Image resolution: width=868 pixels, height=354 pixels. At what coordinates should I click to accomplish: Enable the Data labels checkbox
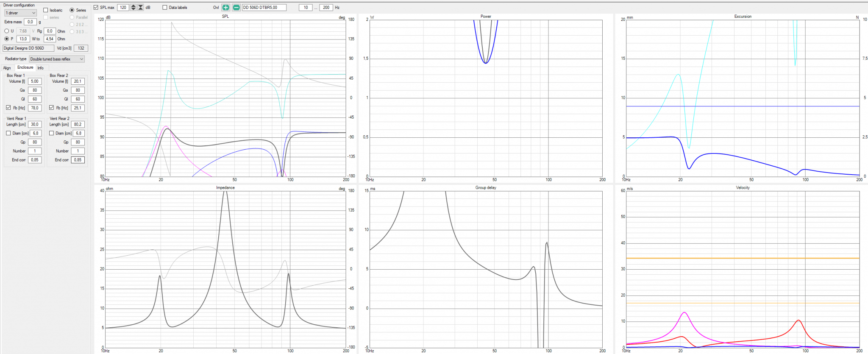click(x=165, y=8)
